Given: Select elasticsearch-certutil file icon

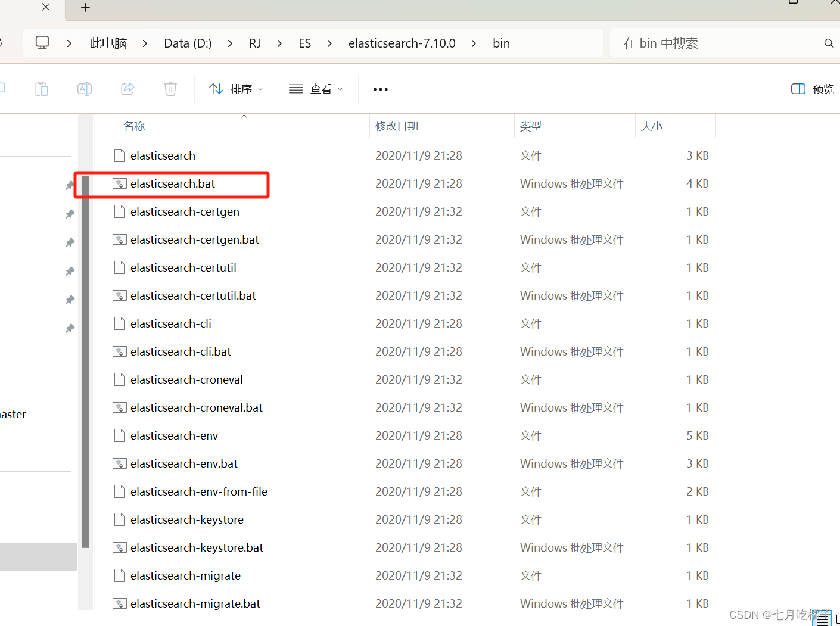Looking at the screenshot, I should tap(119, 267).
